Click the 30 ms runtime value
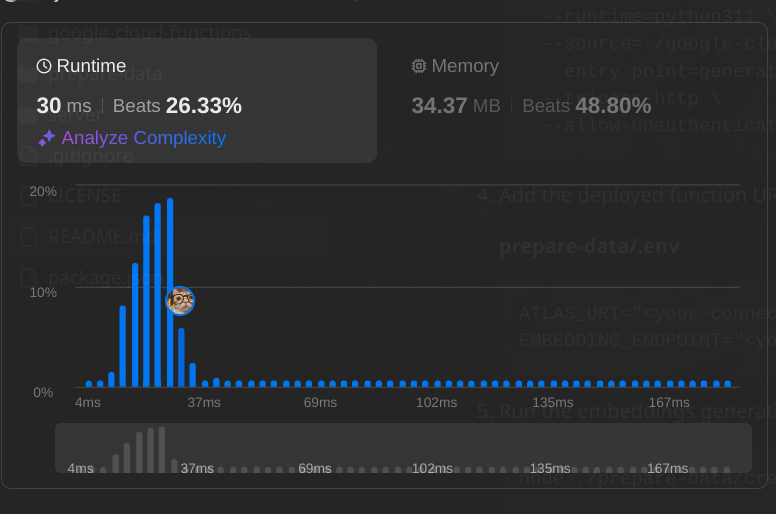This screenshot has width=776, height=514. [x=64, y=105]
